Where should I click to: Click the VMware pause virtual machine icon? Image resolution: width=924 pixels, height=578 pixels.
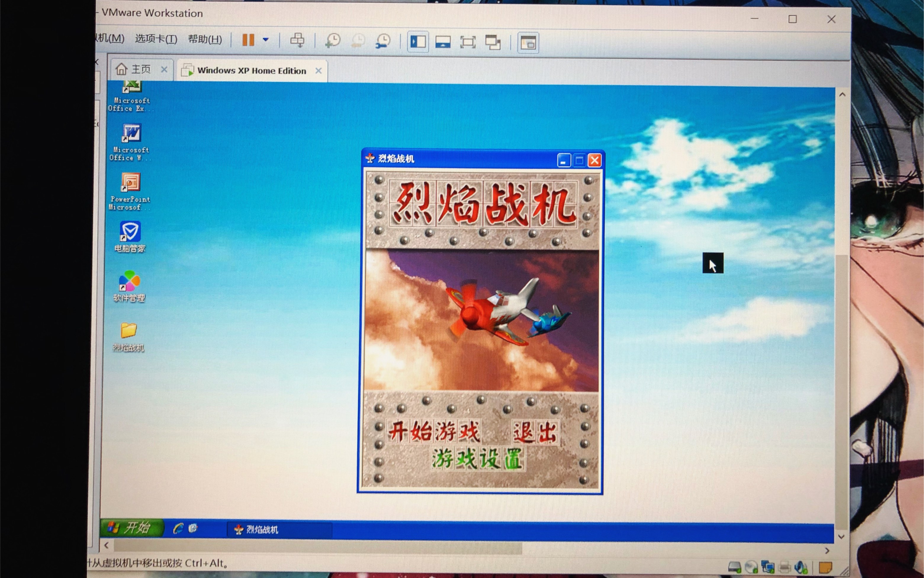(x=248, y=40)
